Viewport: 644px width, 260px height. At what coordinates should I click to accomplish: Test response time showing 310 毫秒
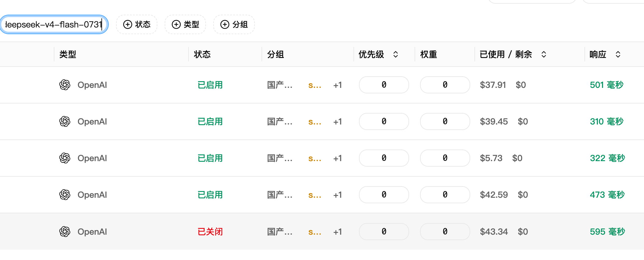pos(607,121)
